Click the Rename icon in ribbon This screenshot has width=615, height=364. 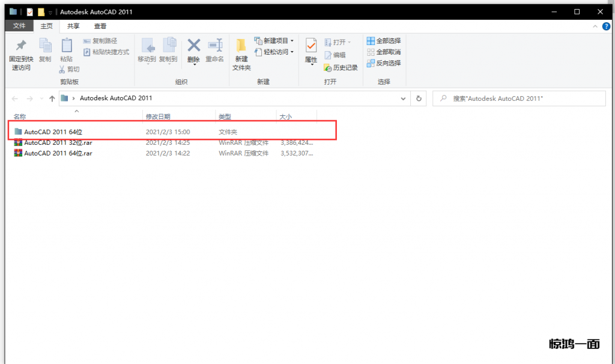214,47
